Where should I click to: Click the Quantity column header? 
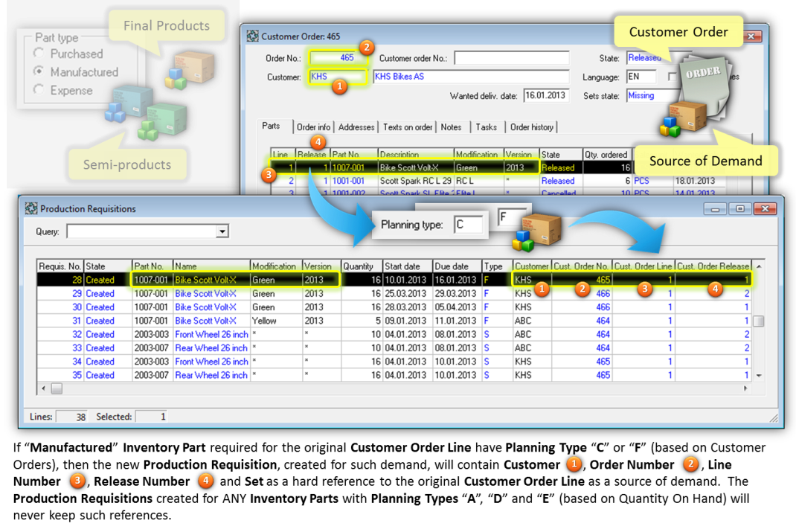[362, 266]
